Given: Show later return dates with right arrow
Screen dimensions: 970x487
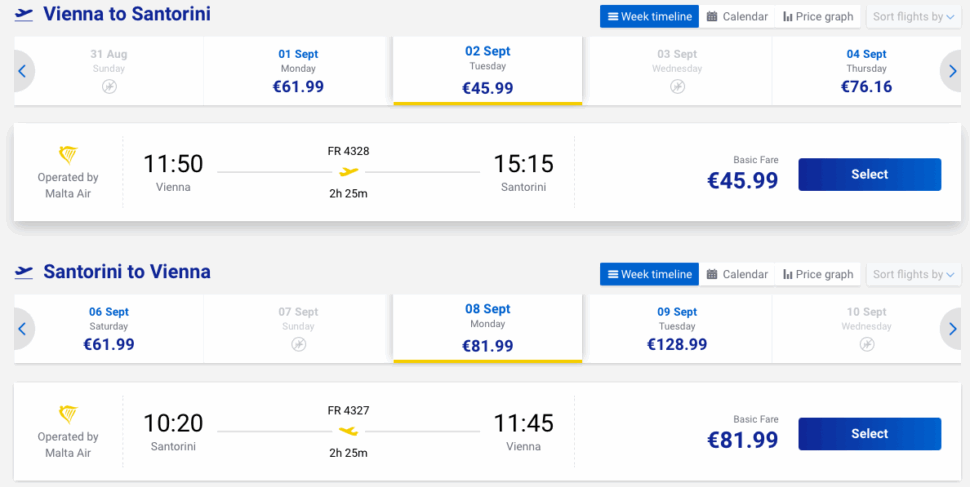Looking at the screenshot, I should pyautogui.click(x=951, y=329).
